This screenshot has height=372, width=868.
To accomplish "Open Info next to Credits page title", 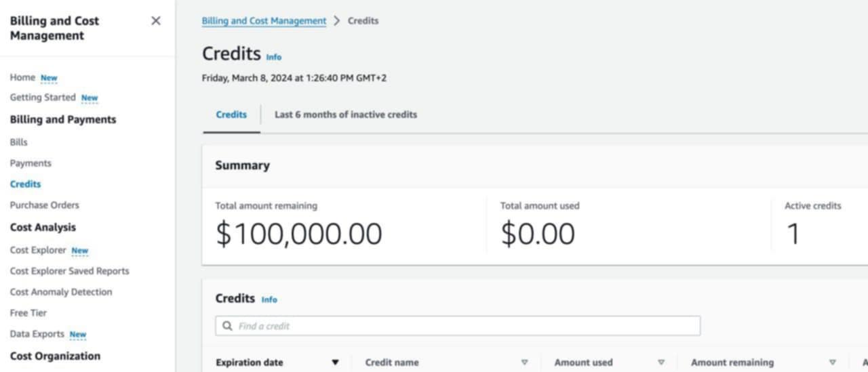I will [273, 57].
